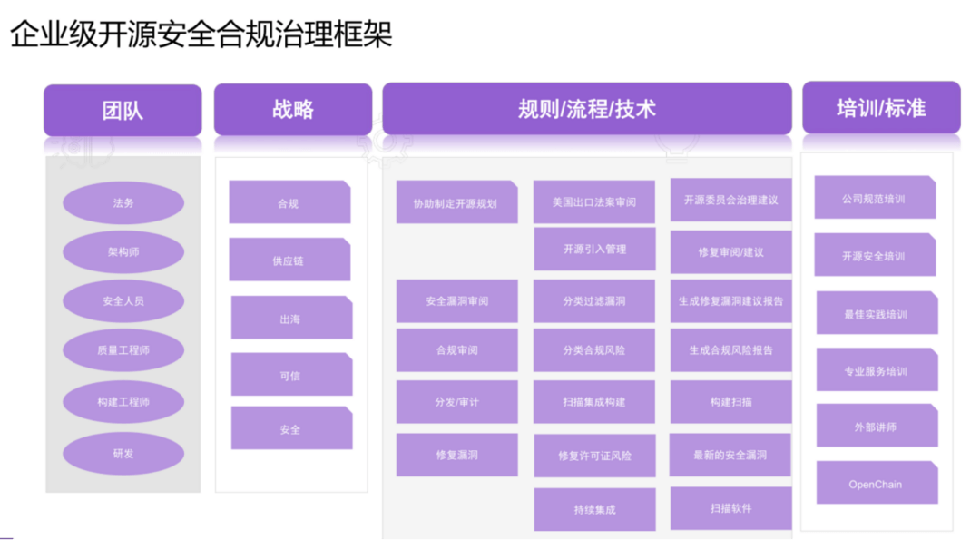
Task: Select the 修复审阅/建议 box
Action: pos(730,252)
